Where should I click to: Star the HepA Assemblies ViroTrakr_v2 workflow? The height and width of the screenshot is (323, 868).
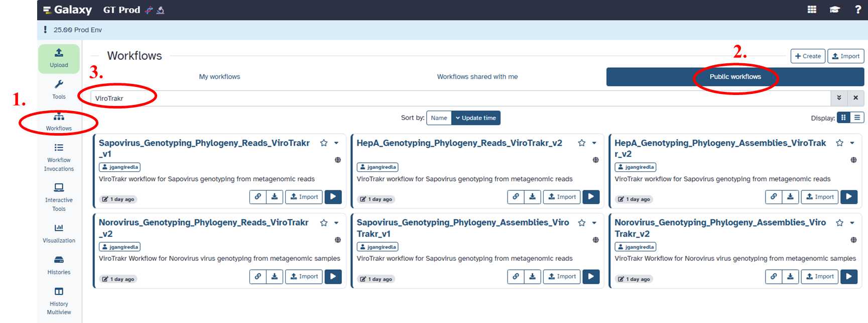(x=839, y=143)
